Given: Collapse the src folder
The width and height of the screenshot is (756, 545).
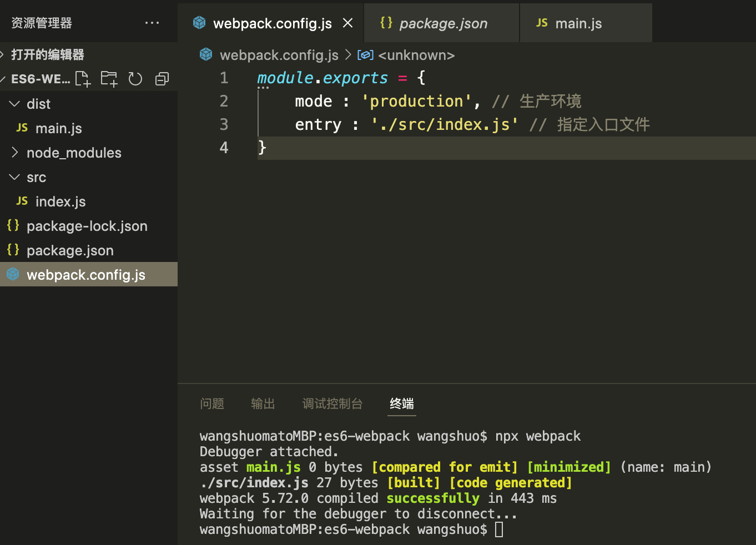Looking at the screenshot, I should point(14,176).
